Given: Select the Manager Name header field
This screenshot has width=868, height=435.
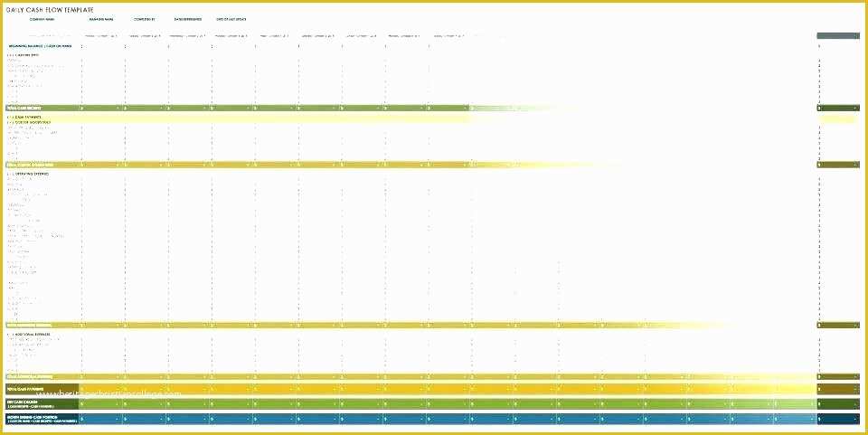Looking at the screenshot, I should (101, 19).
